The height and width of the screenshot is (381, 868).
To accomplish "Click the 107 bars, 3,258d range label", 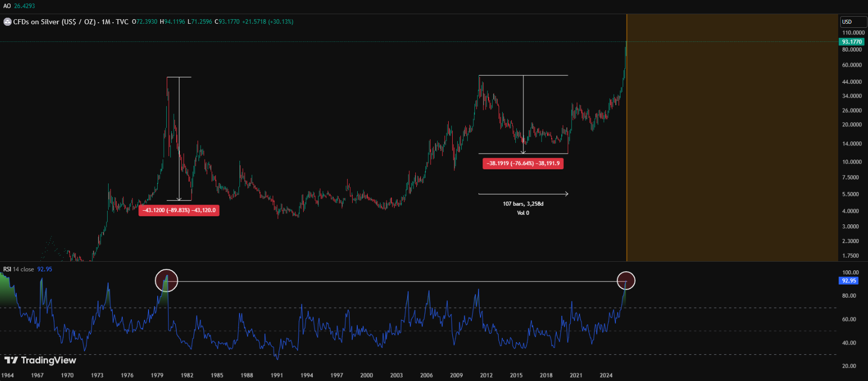I will pos(523,204).
